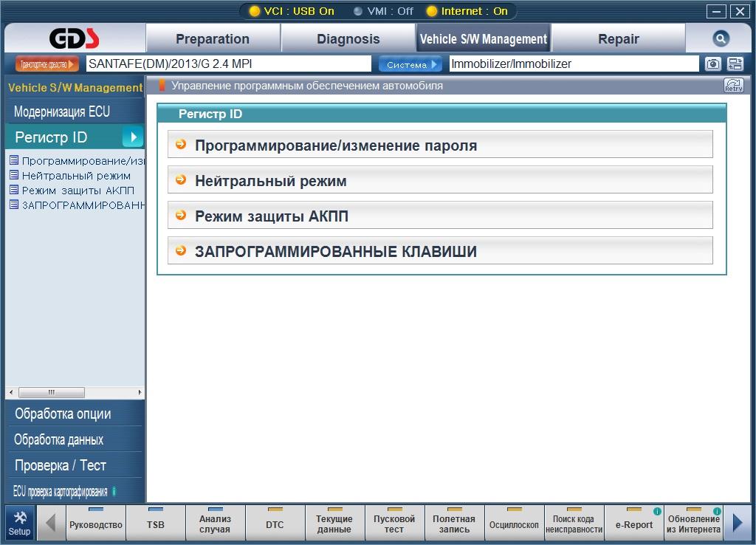
Task: Click the e-Report info badge icon
Action: [x=656, y=511]
